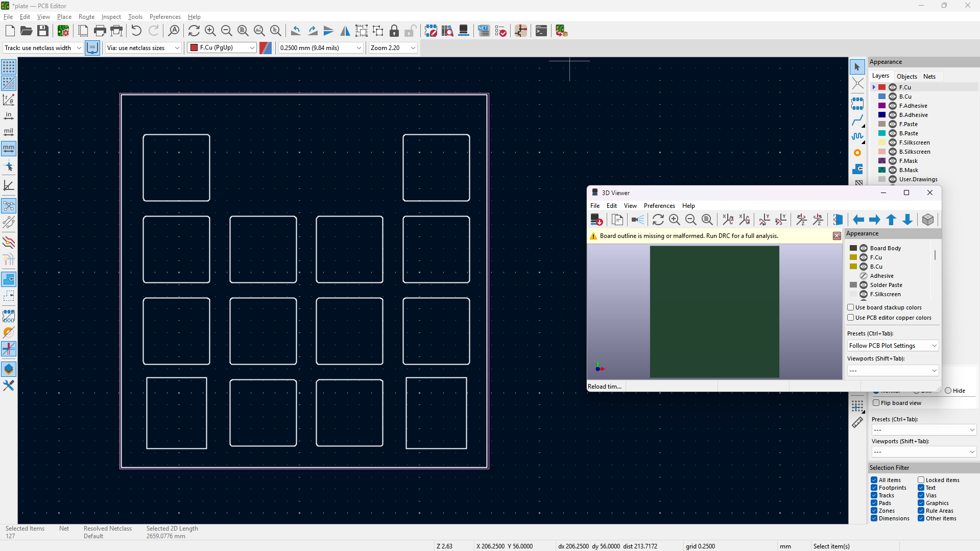980x551 pixels.
Task: Switch to the Nets tab
Action: pyautogui.click(x=929, y=76)
